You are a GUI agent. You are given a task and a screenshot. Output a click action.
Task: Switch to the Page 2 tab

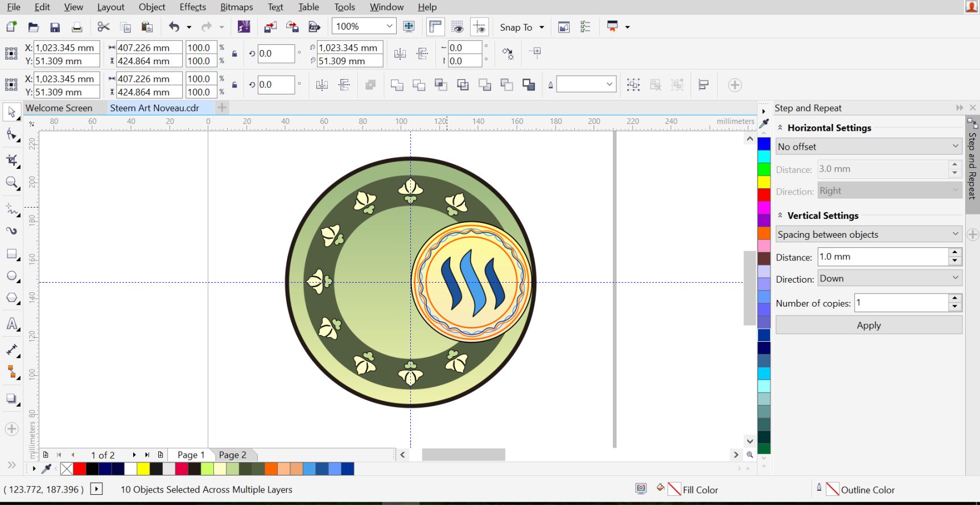pyautogui.click(x=233, y=455)
